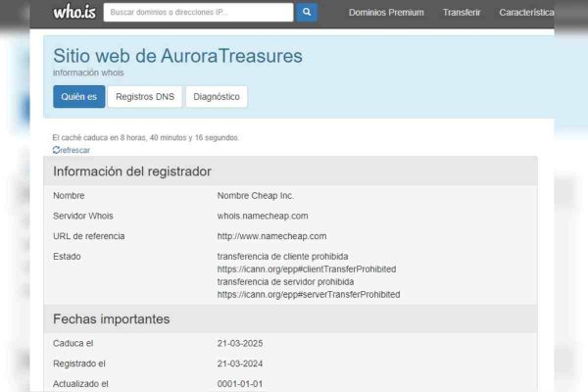Click the expiry date 21-03-2025

[240, 343]
